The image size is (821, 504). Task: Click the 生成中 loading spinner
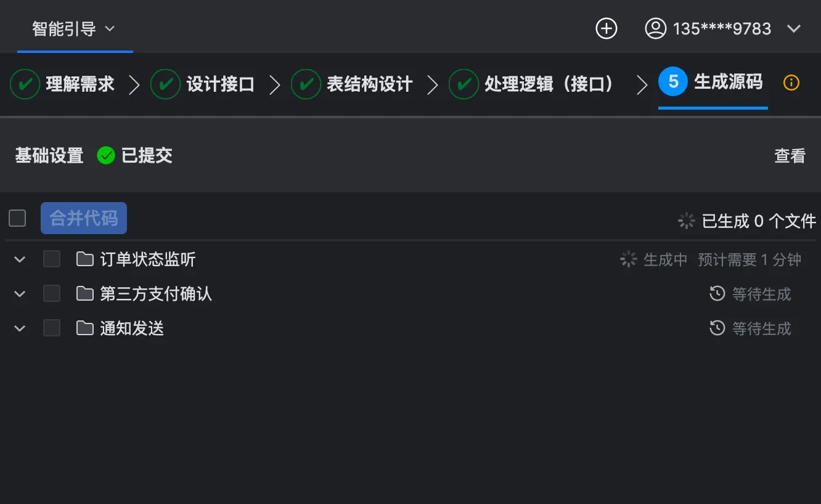(x=628, y=259)
